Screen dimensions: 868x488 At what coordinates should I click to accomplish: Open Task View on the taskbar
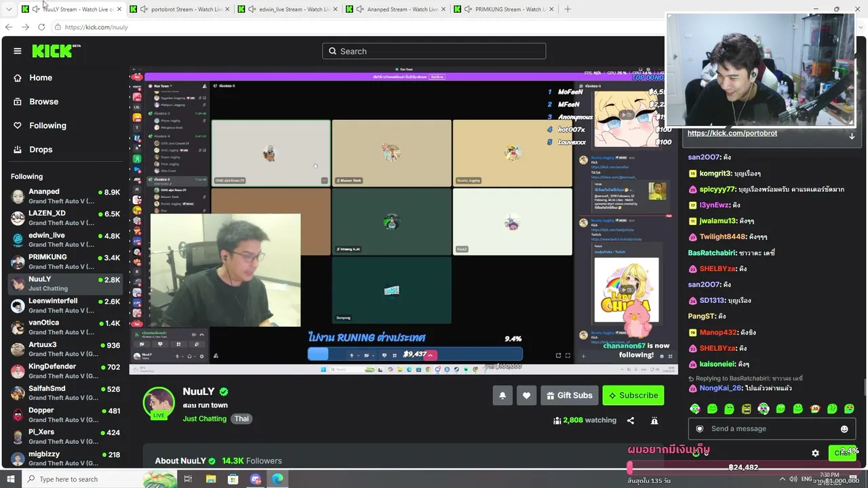click(x=188, y=479)
